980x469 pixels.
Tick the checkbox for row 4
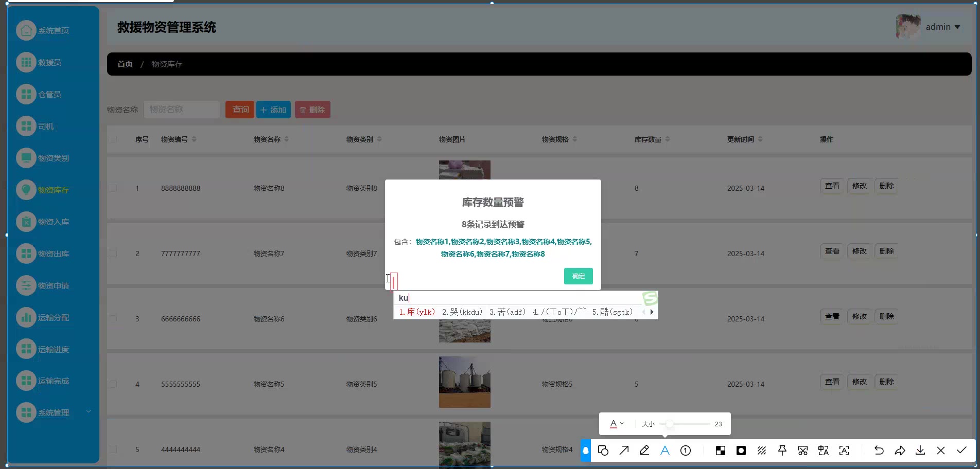pos(113,384)
